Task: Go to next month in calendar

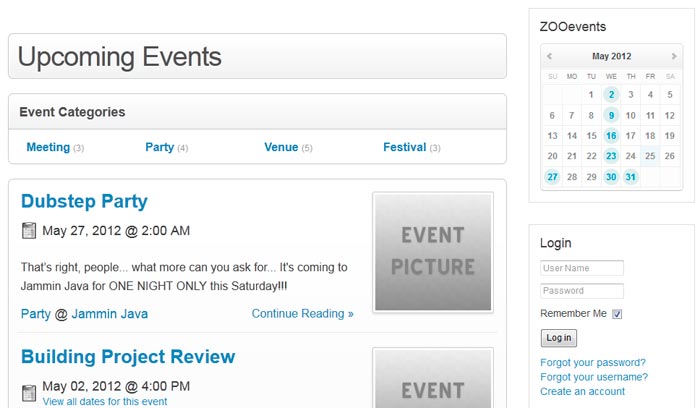Action: tap(674, 56)
